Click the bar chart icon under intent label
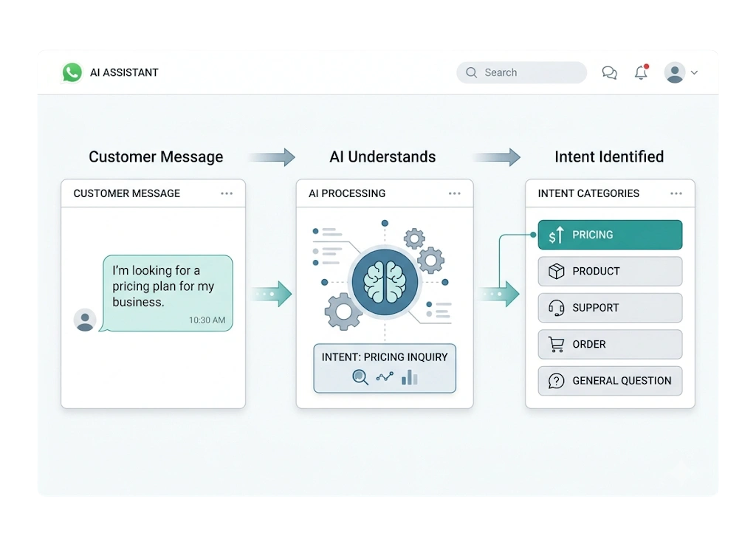The height and width of the screenshot is (547, 756). tap(409, 376)
